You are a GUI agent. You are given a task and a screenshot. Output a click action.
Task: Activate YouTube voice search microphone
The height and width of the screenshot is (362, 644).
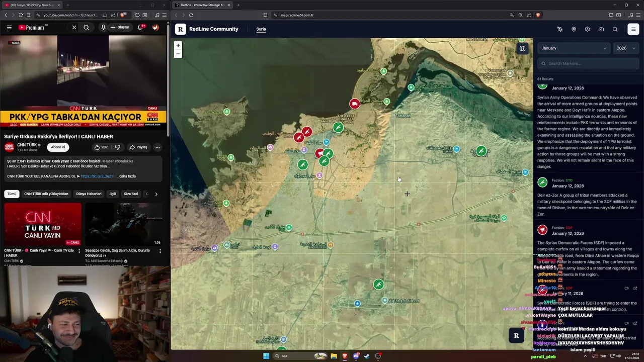coord(103,28)
